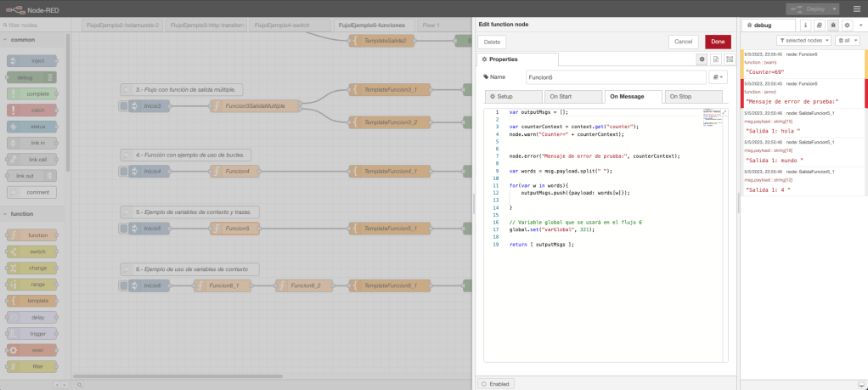Screen dimensions: 868x390
Task: Toggle the Enabled state of the node
Action: [x=496, y=384]
